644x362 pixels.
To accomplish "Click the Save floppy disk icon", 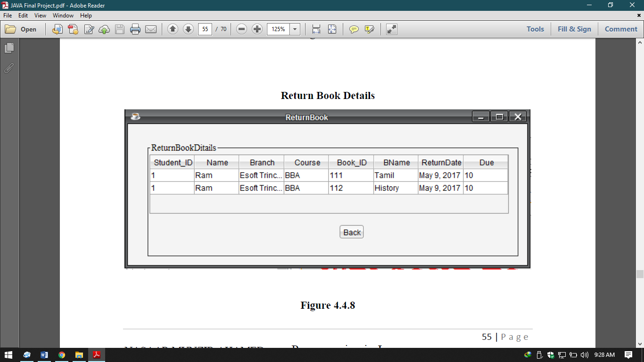I will tap(120, 29).
